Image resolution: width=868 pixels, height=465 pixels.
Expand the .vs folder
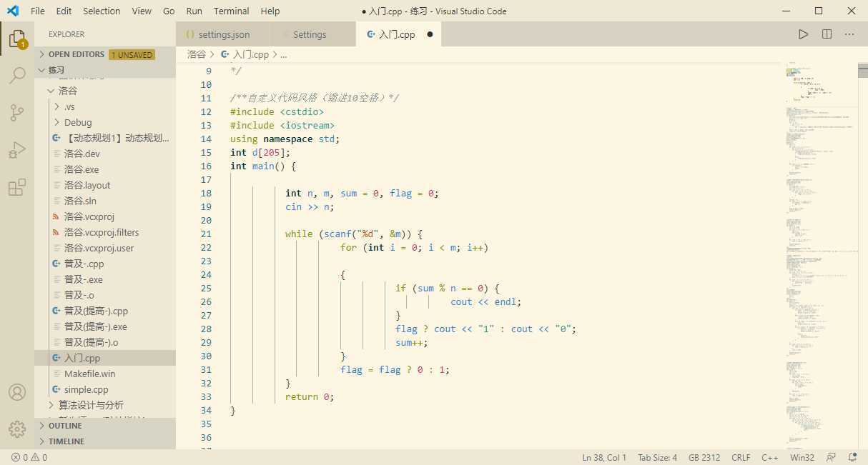[105, 106]
